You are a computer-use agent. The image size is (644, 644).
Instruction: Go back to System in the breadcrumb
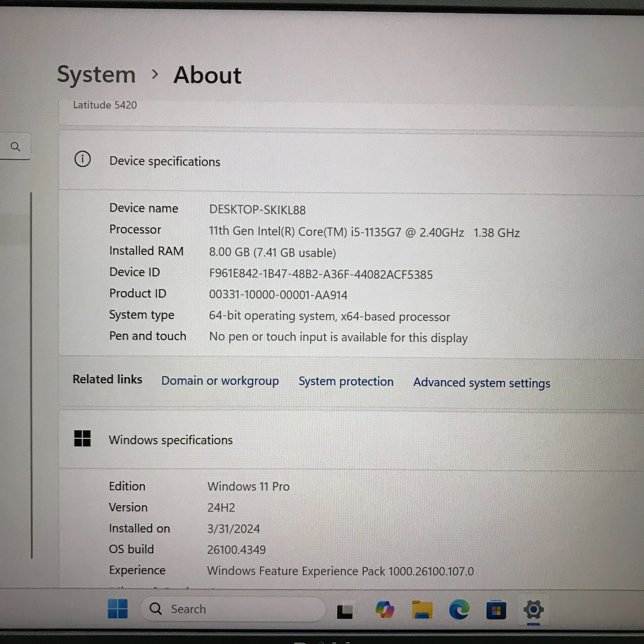coord(96,75)
